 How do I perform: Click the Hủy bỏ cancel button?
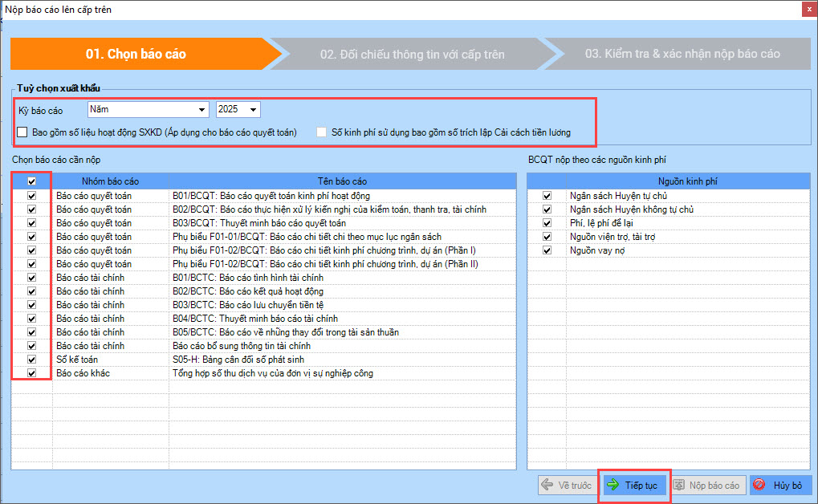click(779, 486)
